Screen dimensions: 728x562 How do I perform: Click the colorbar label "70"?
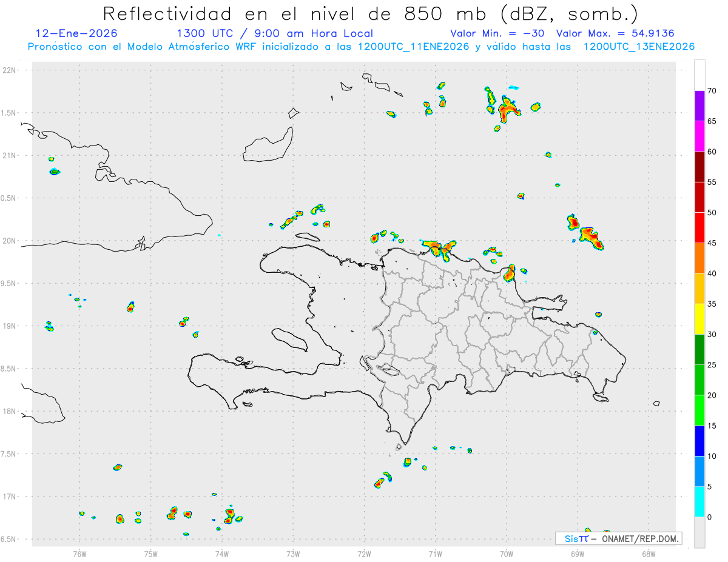(712, 91)
